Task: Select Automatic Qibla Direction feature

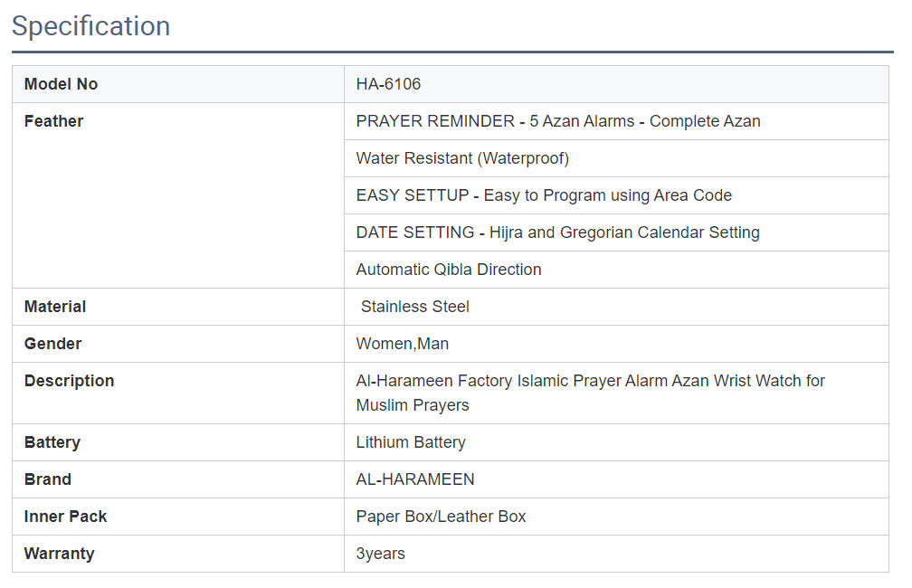Action: (x=449, y=270)
